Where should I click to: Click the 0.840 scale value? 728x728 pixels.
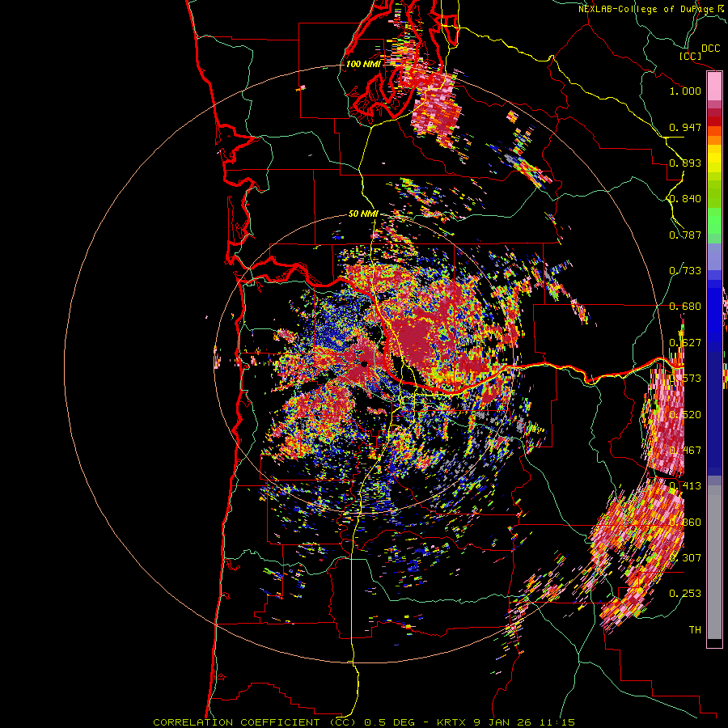point(685,199)
